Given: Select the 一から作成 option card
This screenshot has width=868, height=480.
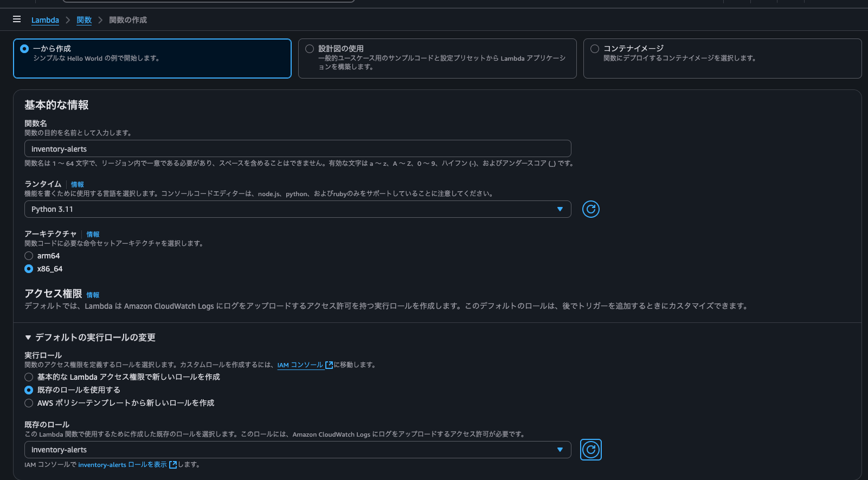Looking at the screenshot, I should click(x=152, y=59).
